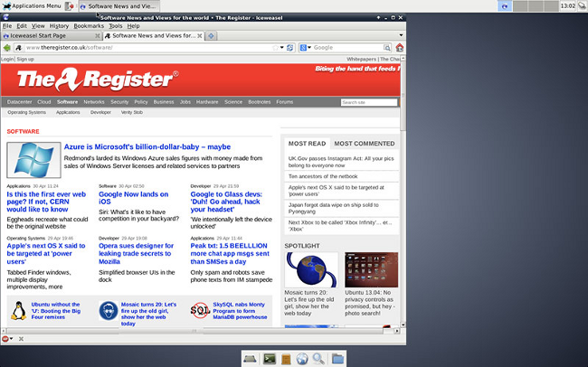Open the Help menu
588x367 pixels.
pos(133,26)
